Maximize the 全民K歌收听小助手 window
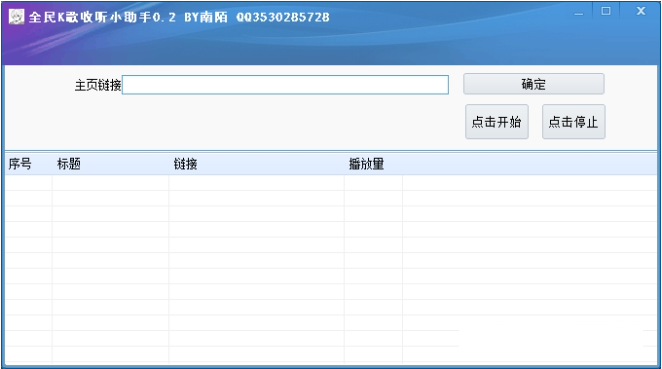The image size is (662, 369). [606, 11]
